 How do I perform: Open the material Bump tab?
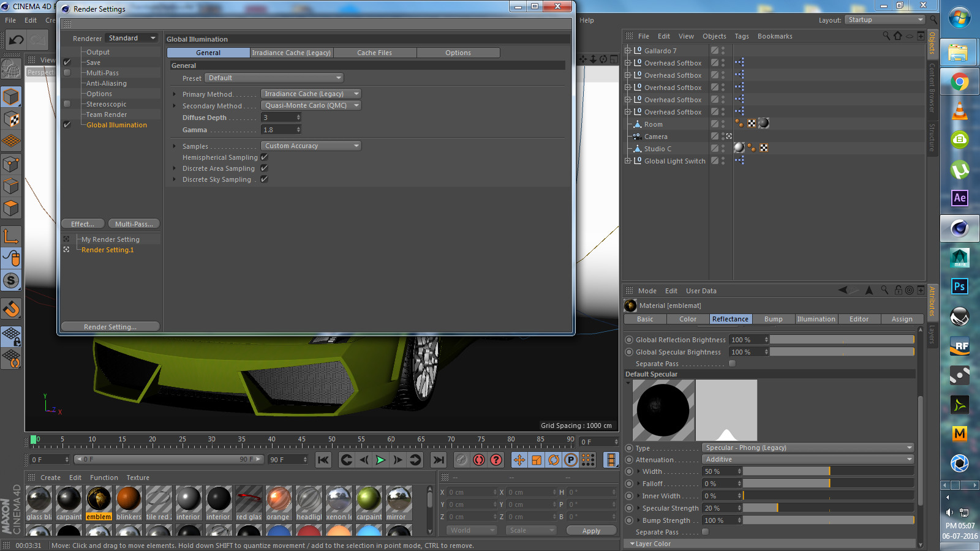774,319
